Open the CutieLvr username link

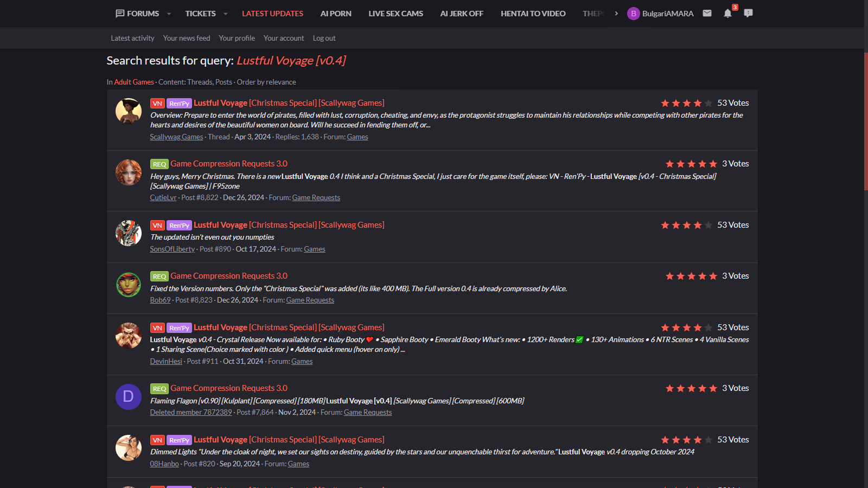[163, 198]
